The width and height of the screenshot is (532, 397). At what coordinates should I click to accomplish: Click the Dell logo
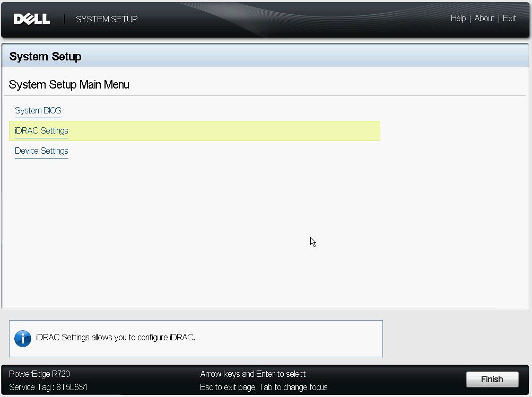click(x=31, y=19)
